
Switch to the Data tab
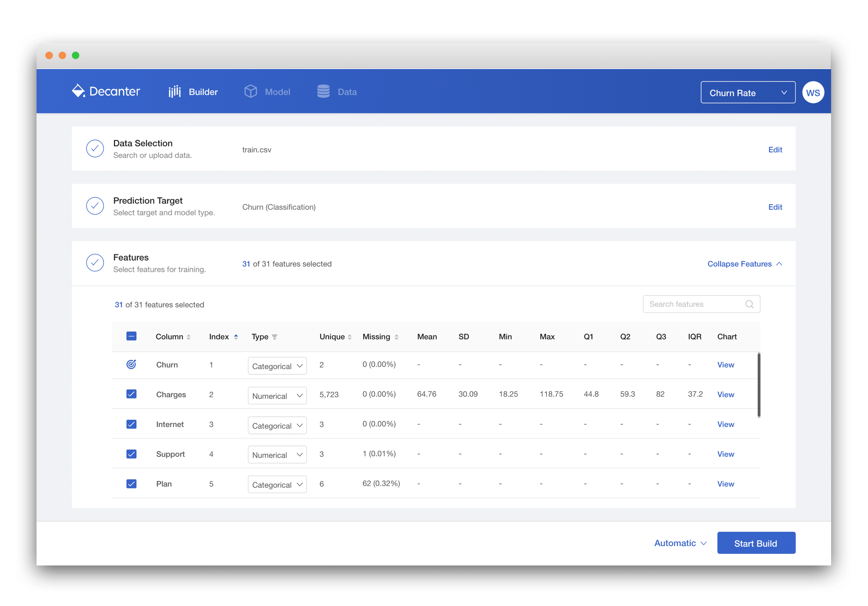coord(336,92)
